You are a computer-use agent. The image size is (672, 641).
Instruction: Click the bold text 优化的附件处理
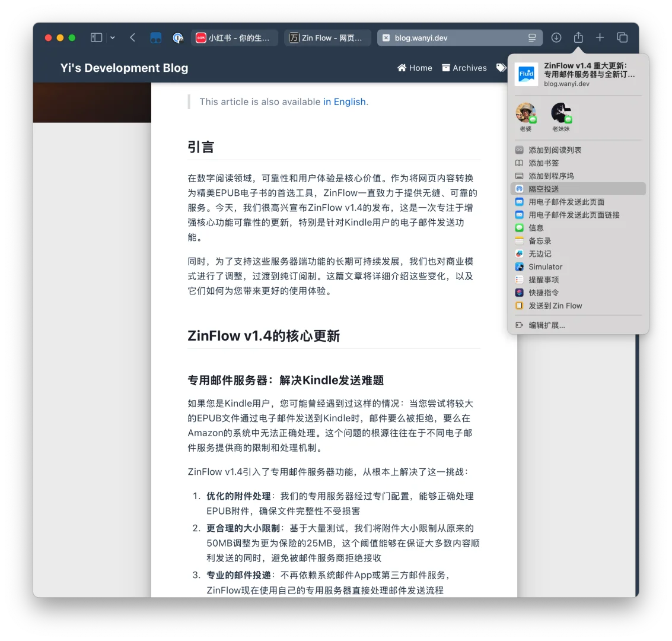point(238,496)
